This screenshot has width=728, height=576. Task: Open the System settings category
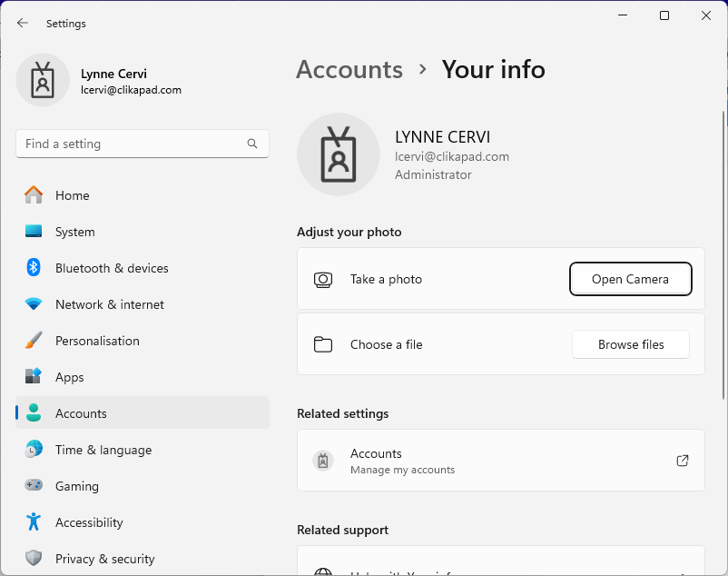click(x=143, y=232)
